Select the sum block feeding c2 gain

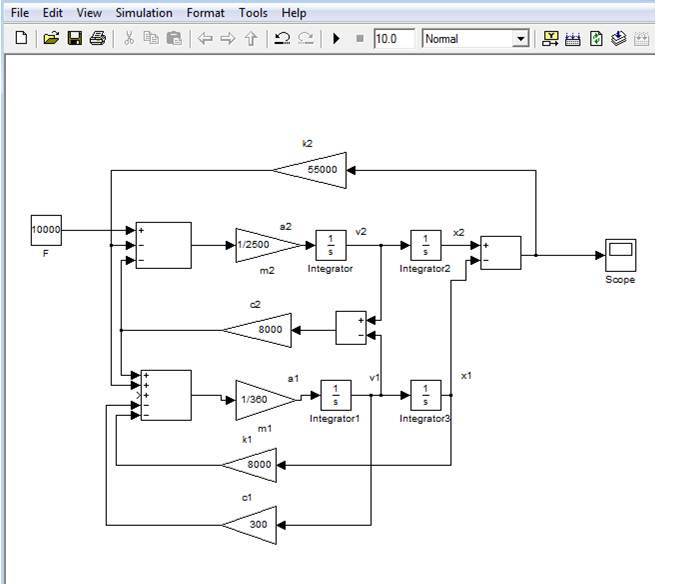point(351,328)
